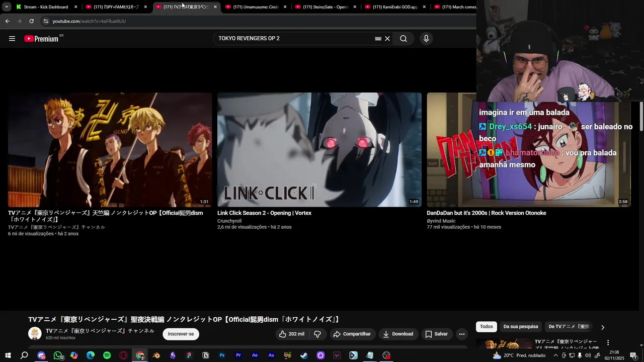The width and height of the screenshot is (644, 362).
Task: Open the Crunchyroll channel link
Action: (229, 221)
